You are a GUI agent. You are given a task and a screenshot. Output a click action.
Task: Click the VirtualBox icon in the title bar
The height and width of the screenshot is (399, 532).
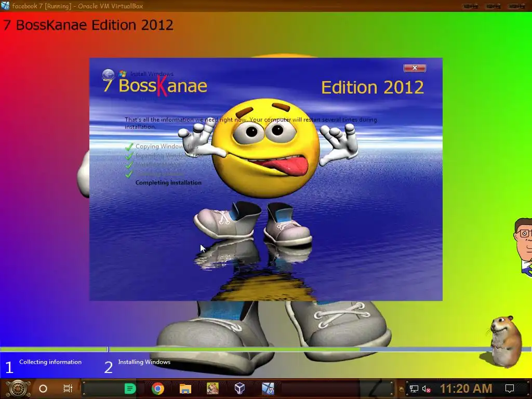(5, 5)
